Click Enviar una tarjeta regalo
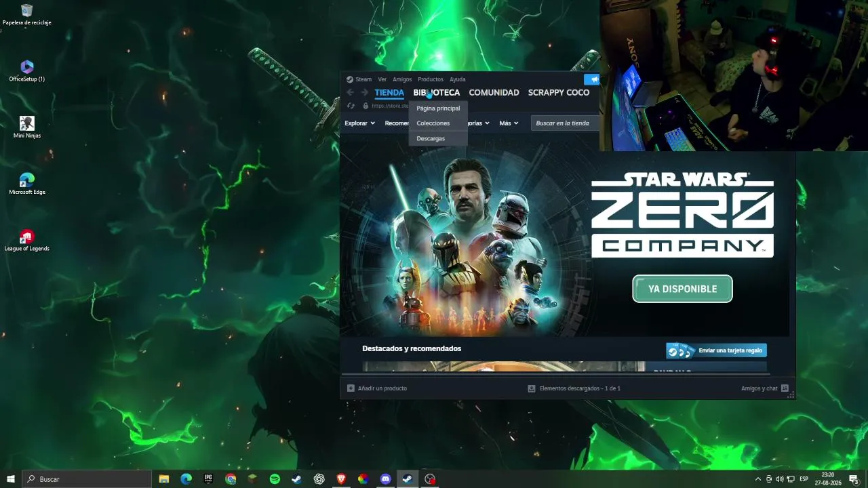The height and width of the screenshot is (488, 868). pyautogui.click(x=716, y=350)
